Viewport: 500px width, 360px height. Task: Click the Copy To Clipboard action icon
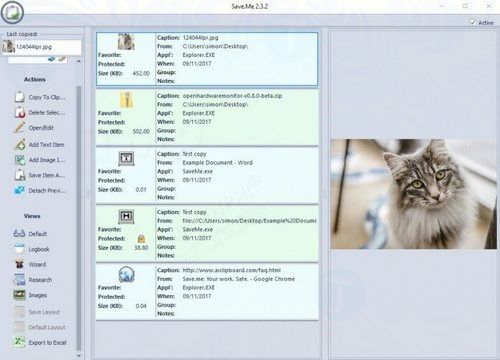[x=20, y=97]
